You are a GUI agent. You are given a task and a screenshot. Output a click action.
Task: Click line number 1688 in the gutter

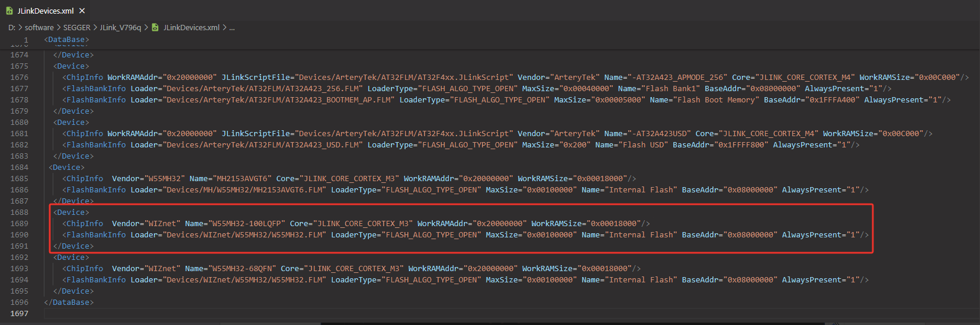19,212
